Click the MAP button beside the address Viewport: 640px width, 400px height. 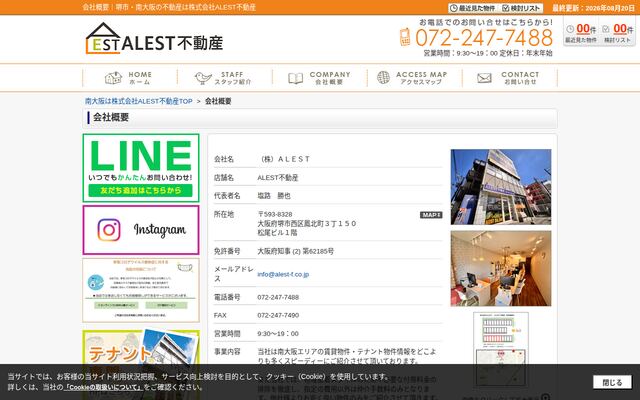(x=431, y=215)
